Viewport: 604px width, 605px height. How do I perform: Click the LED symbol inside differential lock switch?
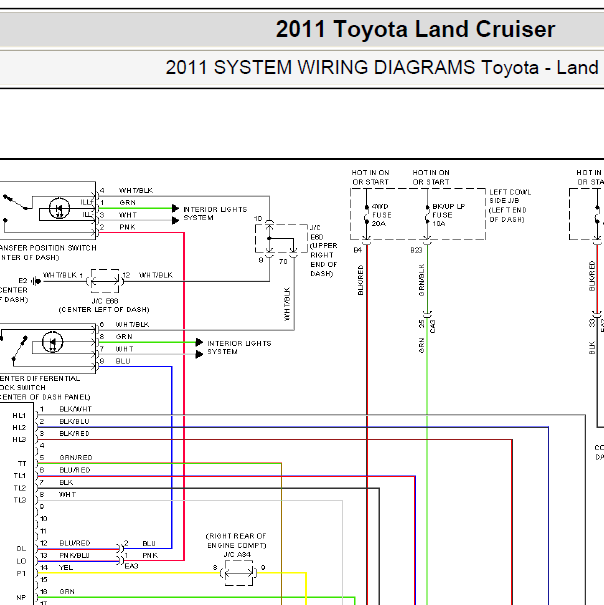52,342
